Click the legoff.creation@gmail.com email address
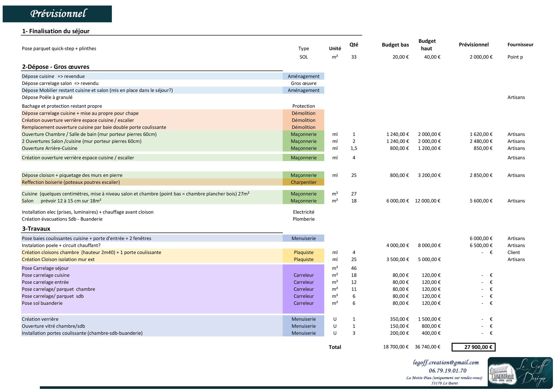This screenshot has width=555, height=392. [x=446, y=363]
